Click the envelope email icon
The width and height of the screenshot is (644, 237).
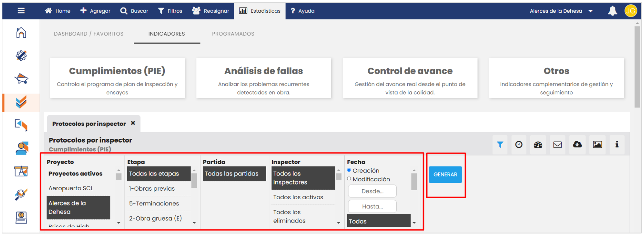click(557, 145)
